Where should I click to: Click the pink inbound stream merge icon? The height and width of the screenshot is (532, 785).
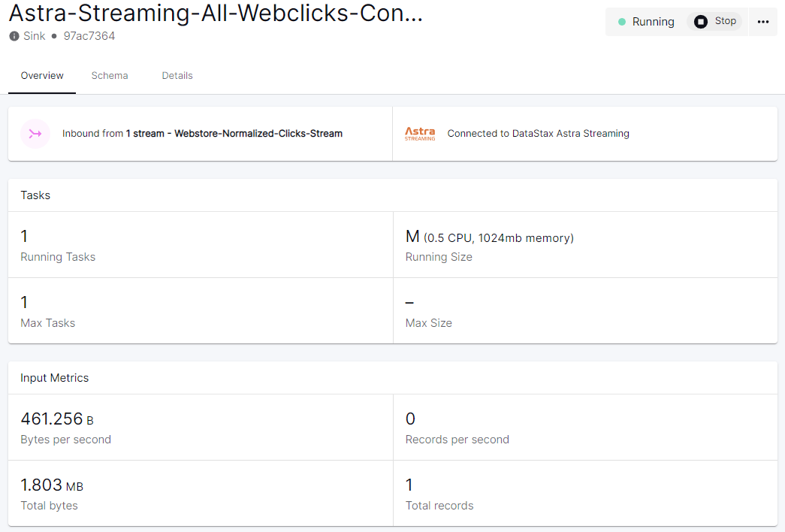(35, 134)
